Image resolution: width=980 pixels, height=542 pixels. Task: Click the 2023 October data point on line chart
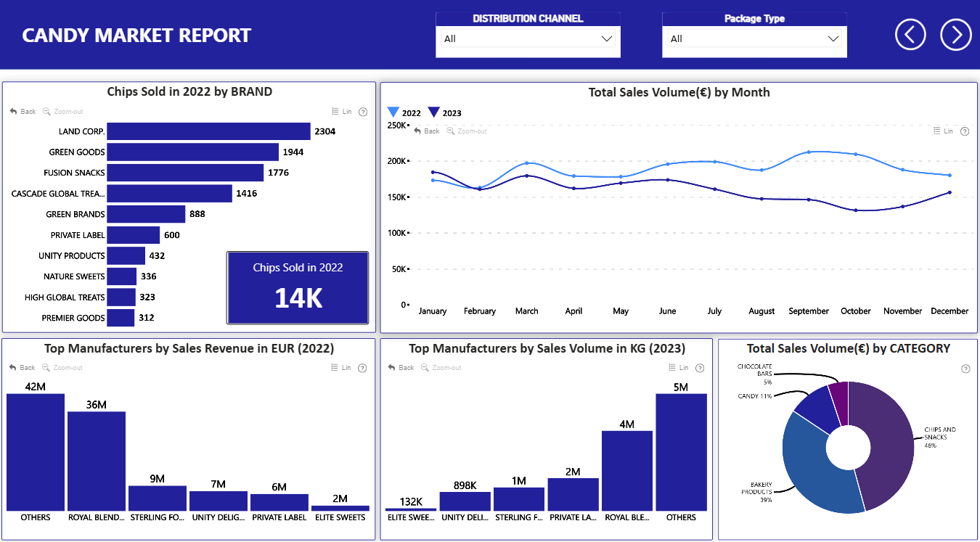point(856,210)
